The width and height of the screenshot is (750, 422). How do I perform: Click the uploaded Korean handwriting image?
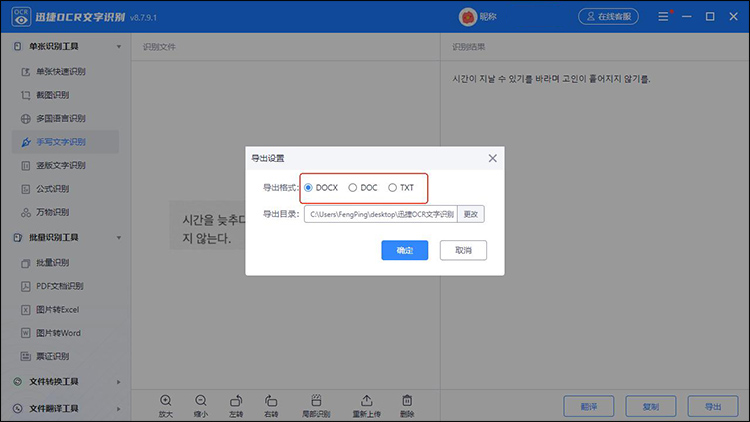pyautogui.click(x=208, y=225)
